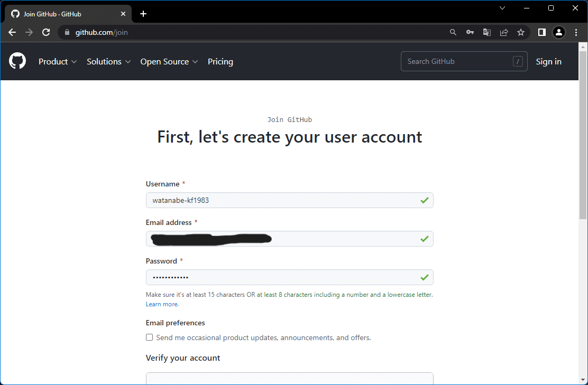
Task: Click the 'Join GitHub' subtitle text
Action: [x=289, y=119]
